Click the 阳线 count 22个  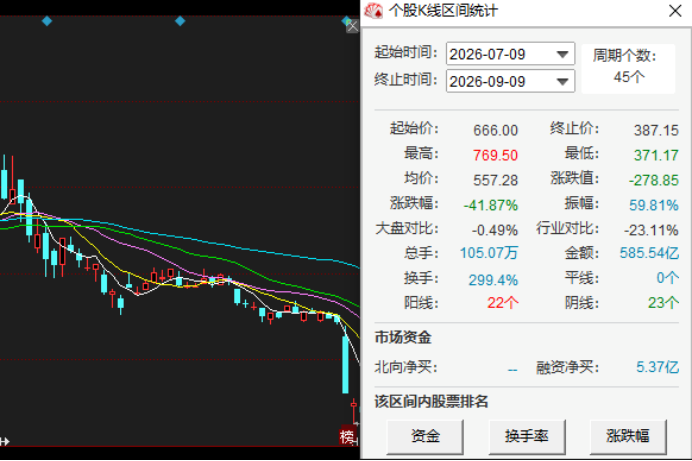(503, 303)
